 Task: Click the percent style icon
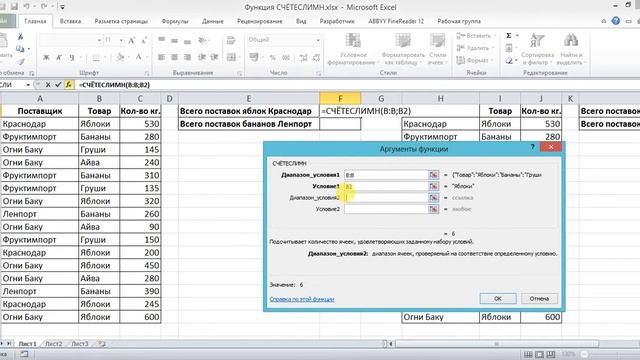click(x=272, y=58)
